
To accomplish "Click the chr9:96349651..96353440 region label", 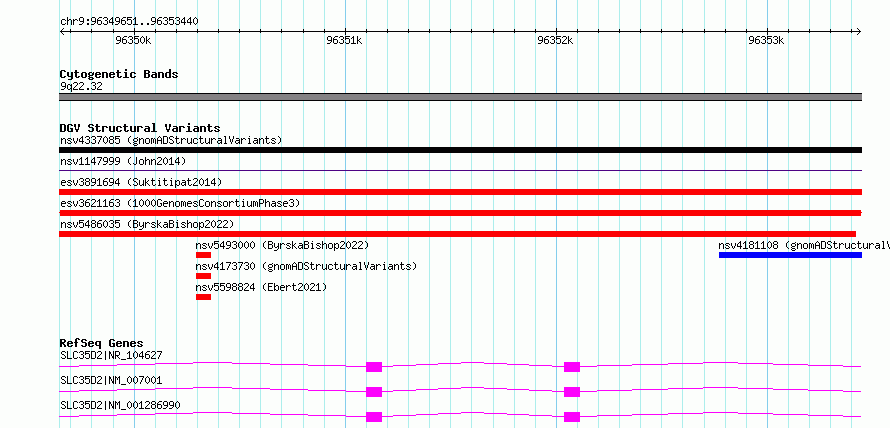I will 129,22.
